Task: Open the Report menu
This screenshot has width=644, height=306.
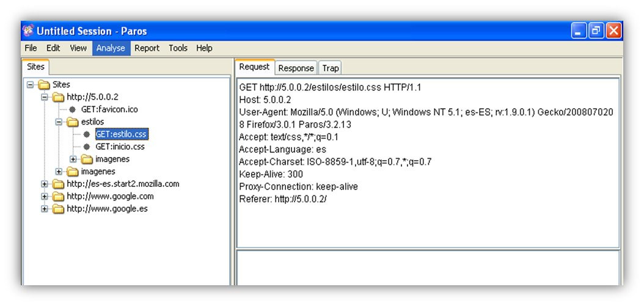Action: 147,48
